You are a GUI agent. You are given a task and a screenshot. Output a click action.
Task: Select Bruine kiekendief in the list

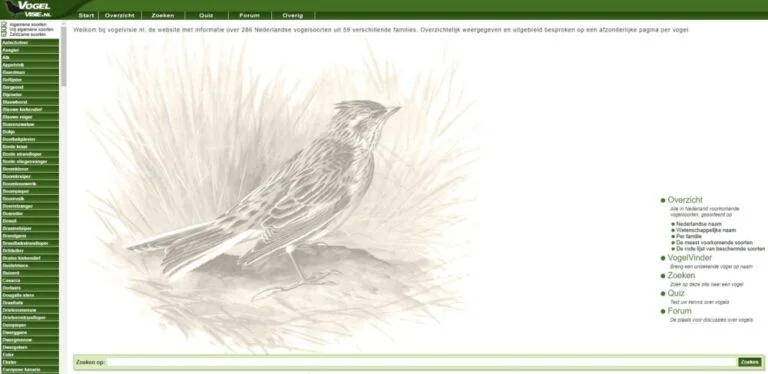(29, 258)
